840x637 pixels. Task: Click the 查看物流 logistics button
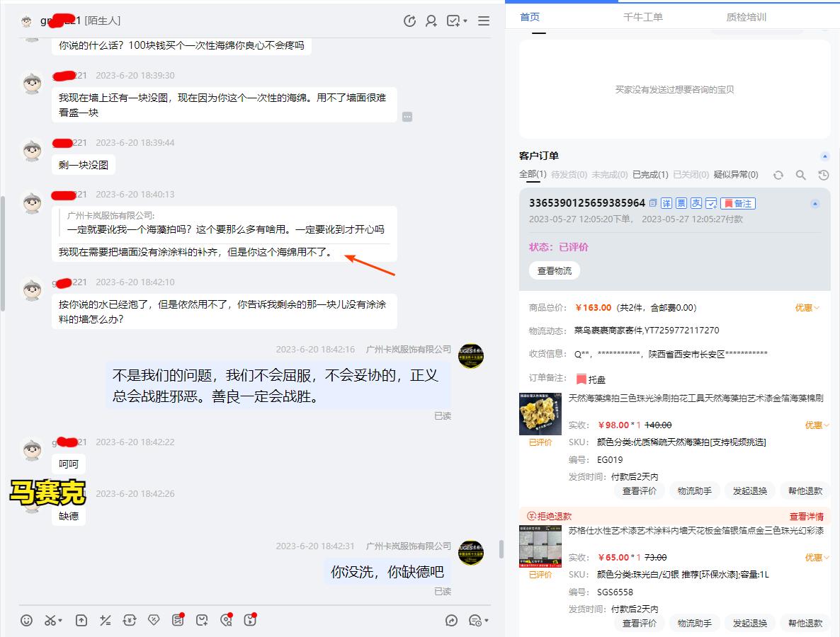tap(554, 270)
